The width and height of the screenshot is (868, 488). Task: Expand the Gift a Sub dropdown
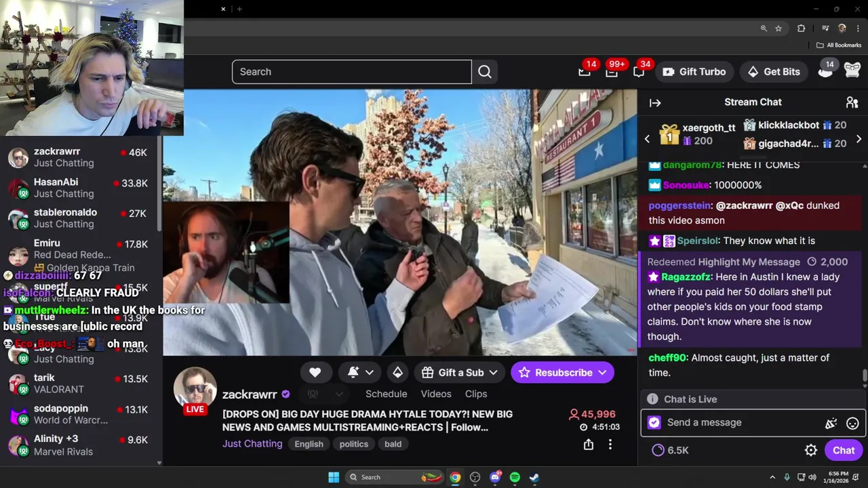(493, 372)
